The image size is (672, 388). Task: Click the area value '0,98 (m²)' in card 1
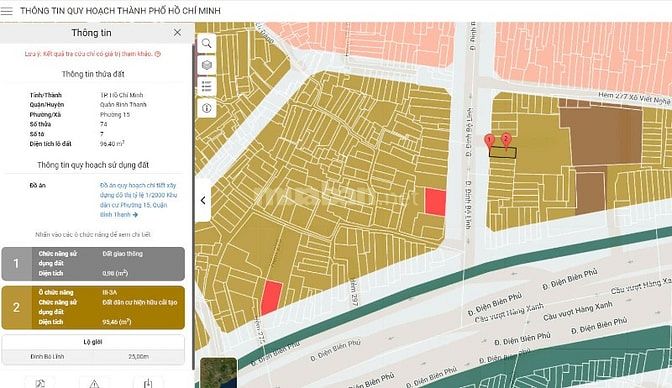[115, 273]
